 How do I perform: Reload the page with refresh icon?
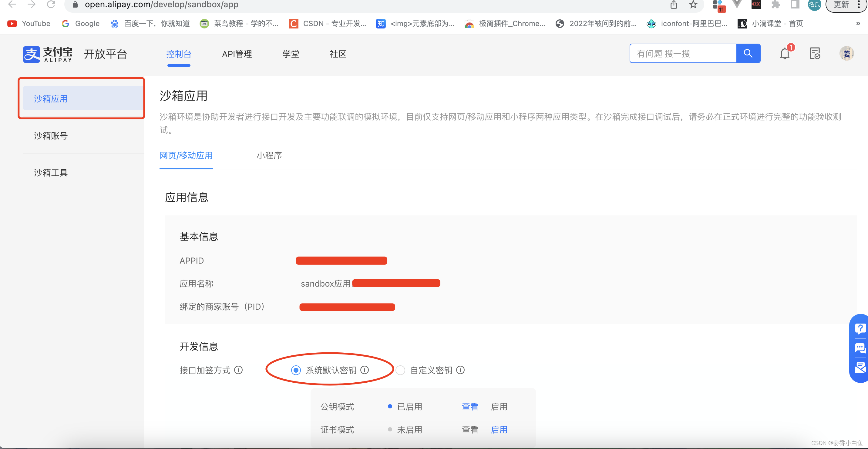pyautogui.click(x=51, y=4)
